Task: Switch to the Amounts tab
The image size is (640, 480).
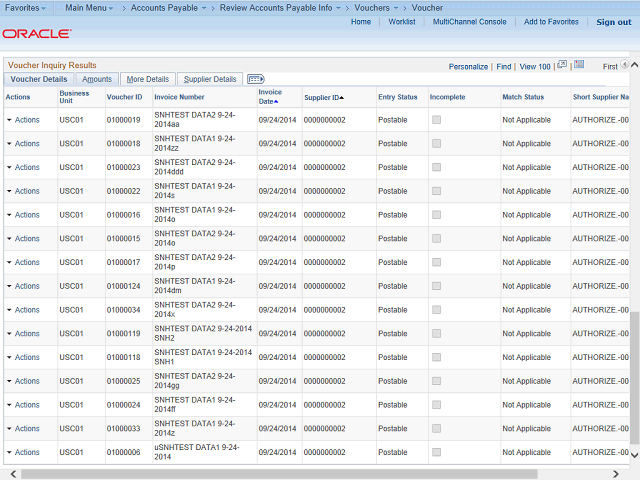Action: tap(97, 79)
